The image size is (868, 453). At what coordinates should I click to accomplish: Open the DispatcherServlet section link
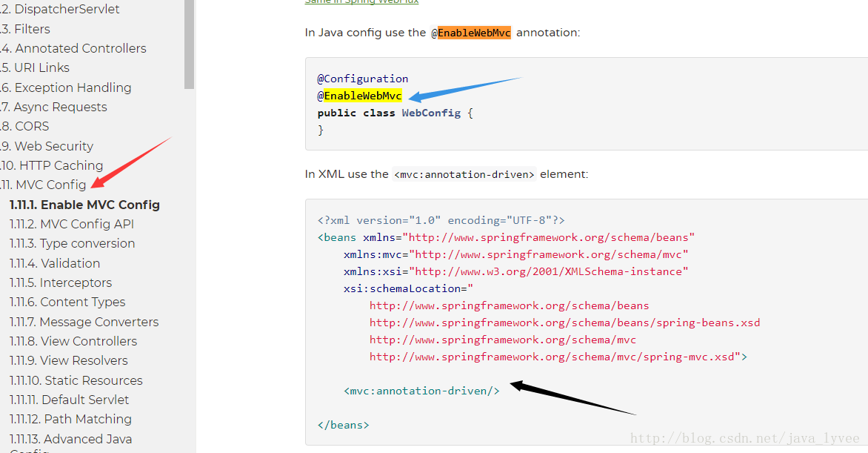tap(60, 9)
